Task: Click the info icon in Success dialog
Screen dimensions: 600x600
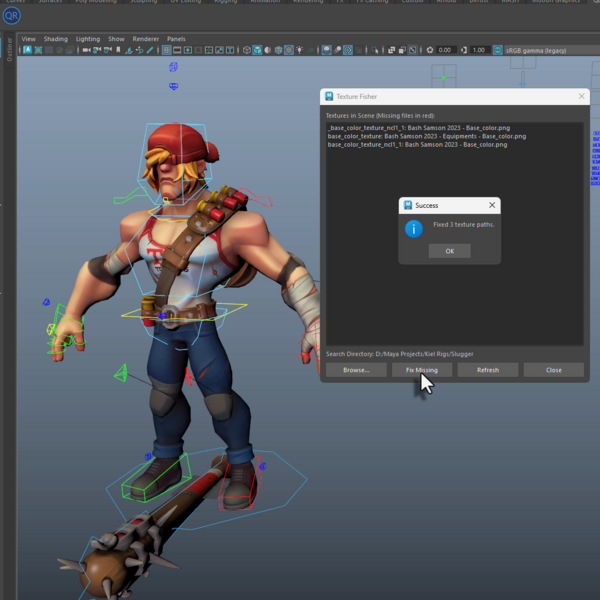Action: tap(414, 229)
